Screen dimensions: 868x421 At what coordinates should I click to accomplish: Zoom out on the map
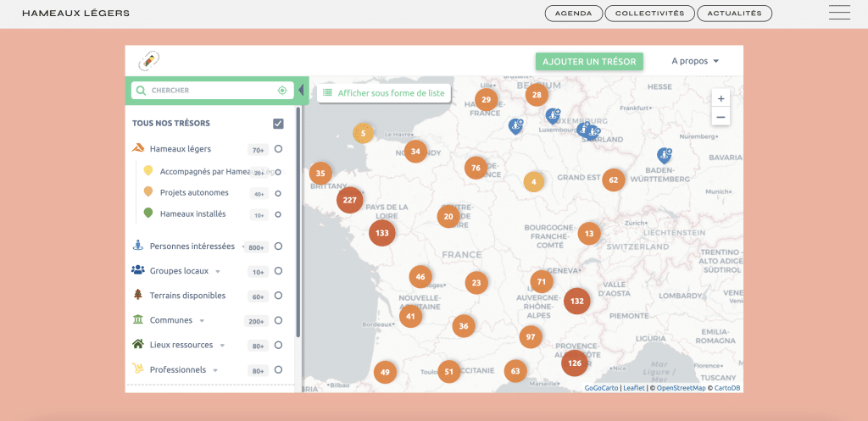[721, 117]
